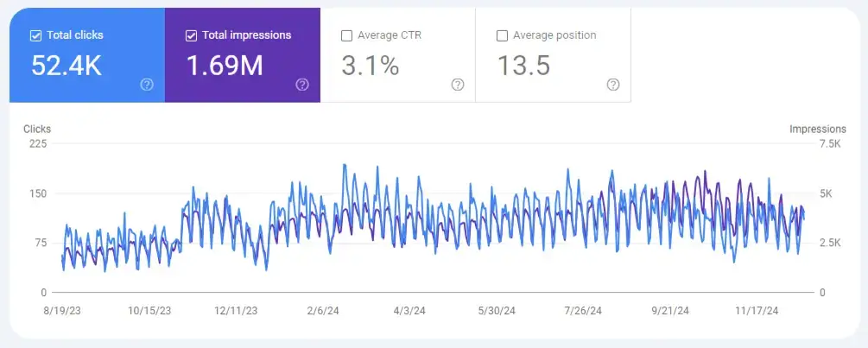The width and height of the screenshot is (868, 348).
Task: Enable the Average CTR checkbox
Action: (346, 36)
